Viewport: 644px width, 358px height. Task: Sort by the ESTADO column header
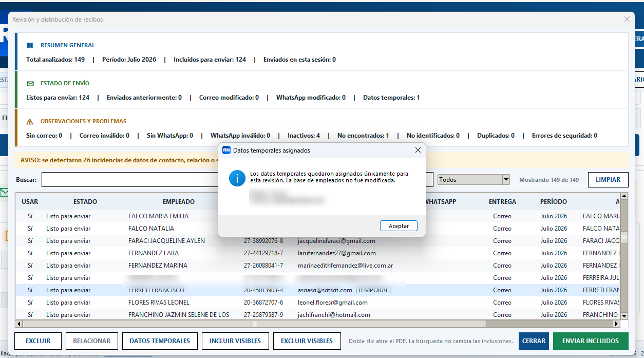85,202
